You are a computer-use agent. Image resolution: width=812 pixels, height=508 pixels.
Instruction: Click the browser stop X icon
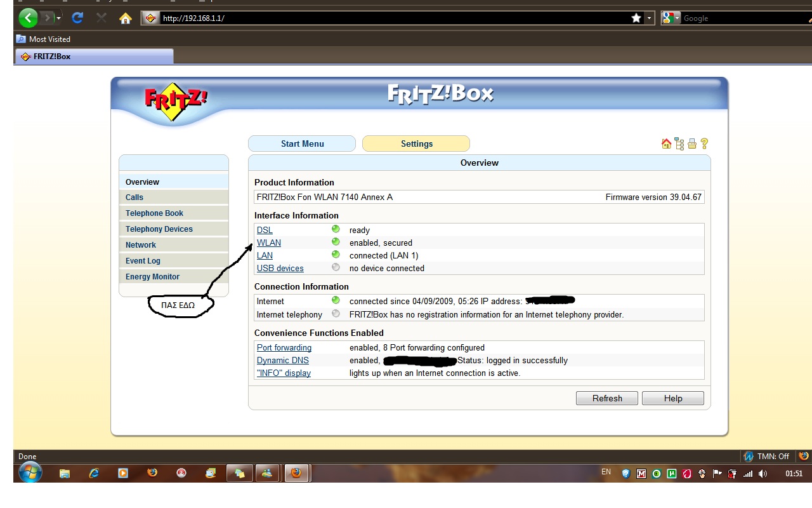tap(101, 18)
